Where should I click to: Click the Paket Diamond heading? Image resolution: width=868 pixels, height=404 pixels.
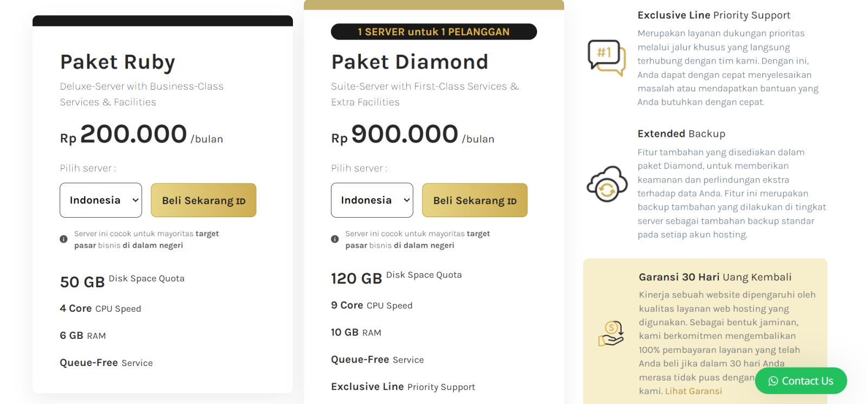point(409,61)
